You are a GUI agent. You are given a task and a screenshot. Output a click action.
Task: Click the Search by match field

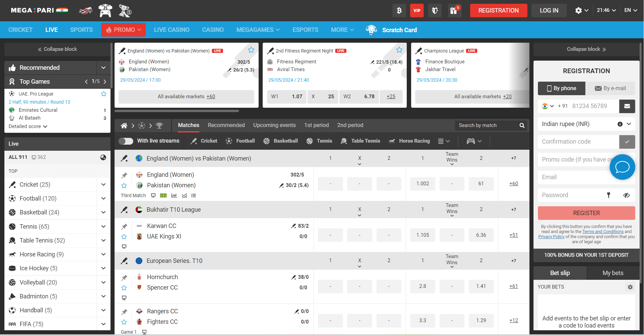point(486,126)
